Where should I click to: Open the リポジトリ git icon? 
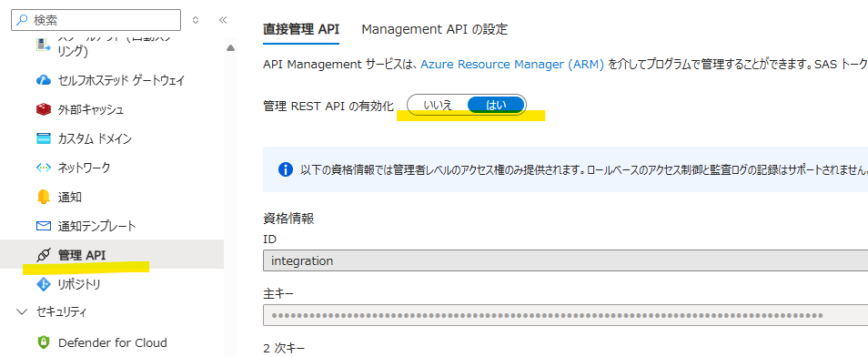(x=43, y=284)
